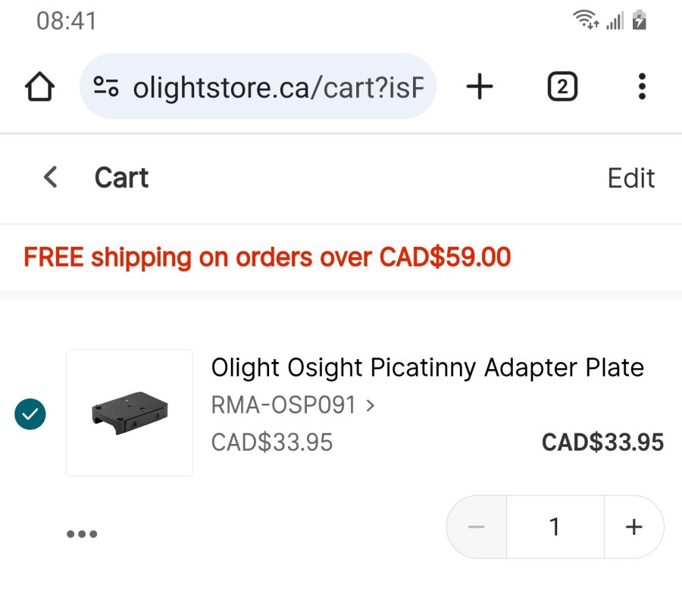Click Edit in the cart header

click(x=630, y=178)
